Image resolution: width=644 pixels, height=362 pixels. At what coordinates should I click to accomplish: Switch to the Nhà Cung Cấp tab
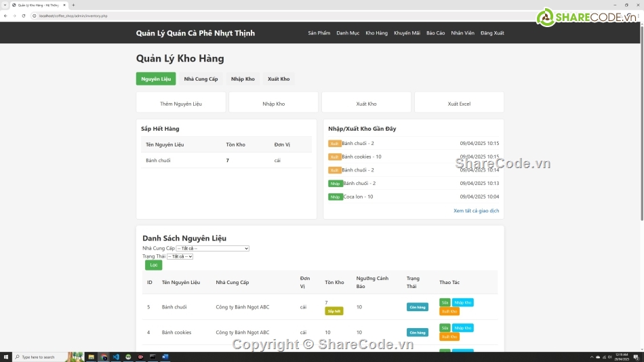coord(201,79)
